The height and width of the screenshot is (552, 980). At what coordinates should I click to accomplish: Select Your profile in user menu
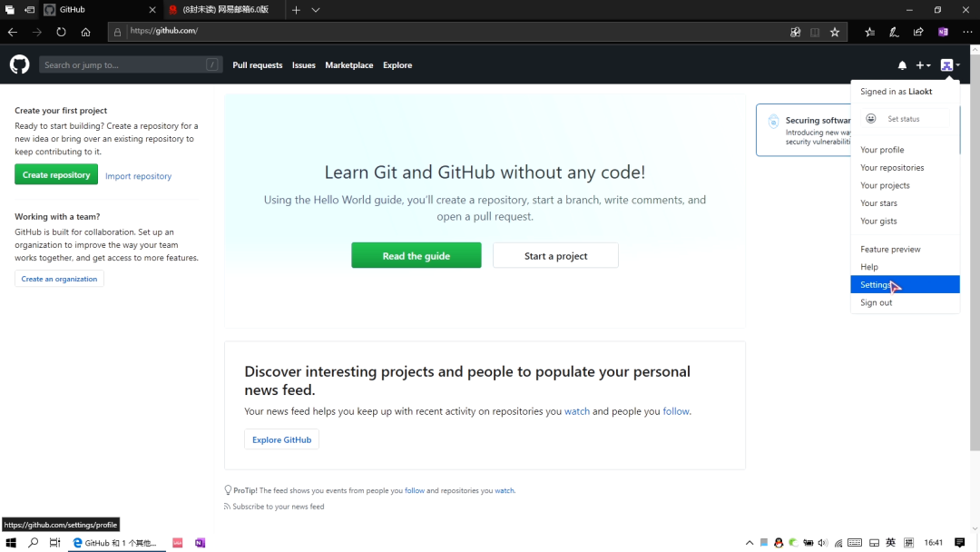click(x=905, y=150)
